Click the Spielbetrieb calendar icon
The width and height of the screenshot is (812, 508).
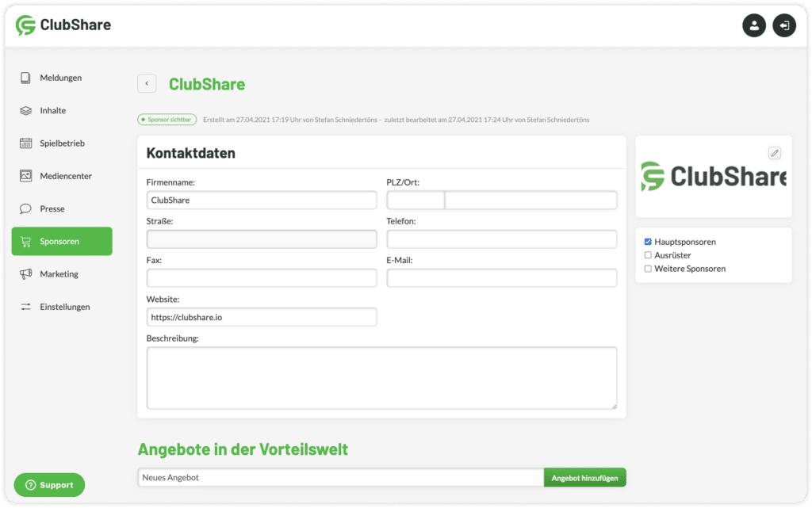25,143
